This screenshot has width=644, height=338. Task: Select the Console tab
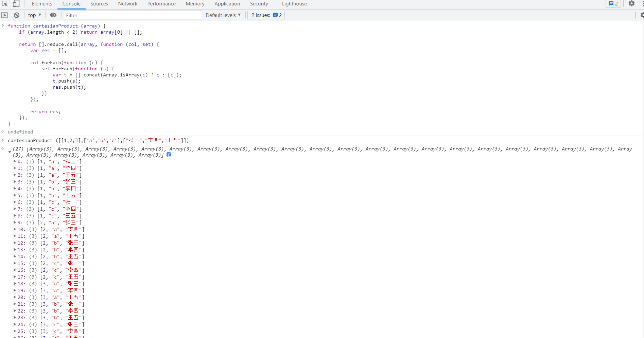coord(71,4)
